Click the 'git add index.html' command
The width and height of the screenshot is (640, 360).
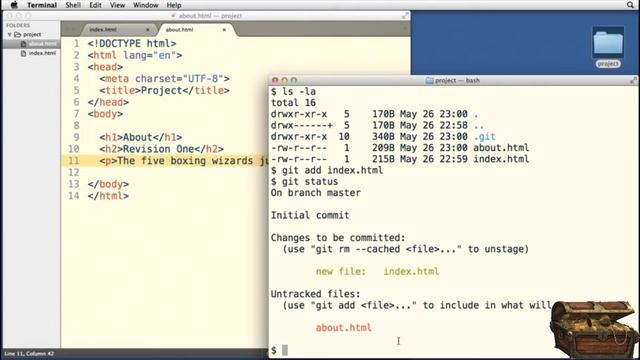[332, 170]
